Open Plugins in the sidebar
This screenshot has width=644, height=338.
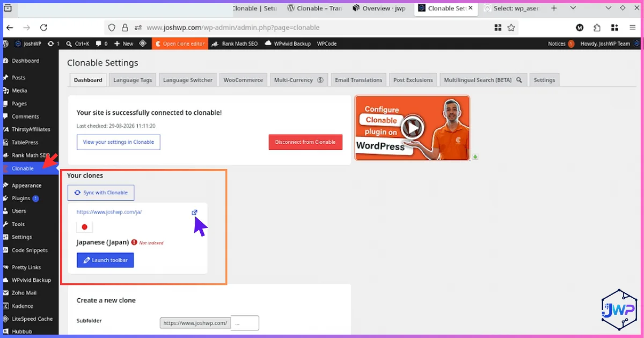pyautogui.click(x=21, y=199)
